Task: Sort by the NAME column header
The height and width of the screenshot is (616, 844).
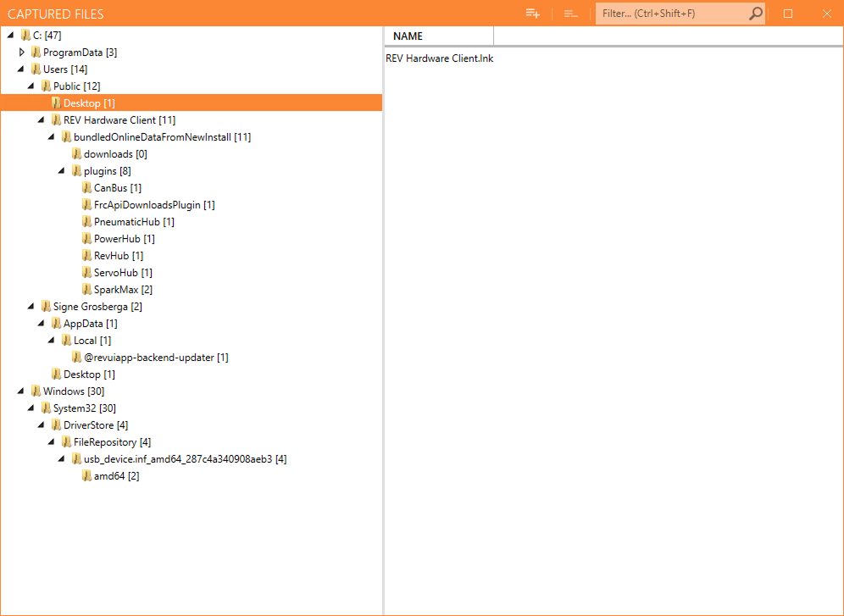Action: 408,36
